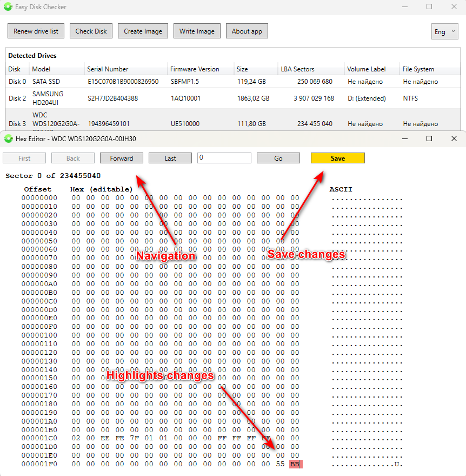Click the sector number input field
This screenshot has width=466, height=476.
click(225, 158)
